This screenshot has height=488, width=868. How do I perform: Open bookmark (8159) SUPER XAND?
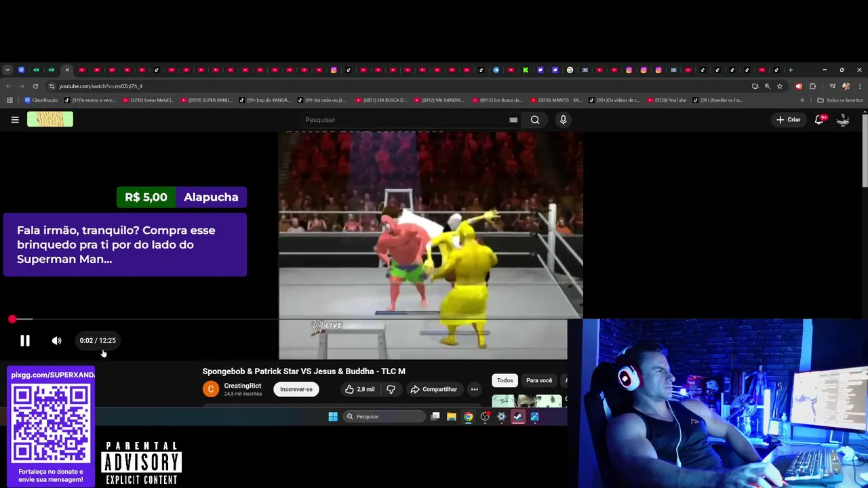click(x=206, y=100)
